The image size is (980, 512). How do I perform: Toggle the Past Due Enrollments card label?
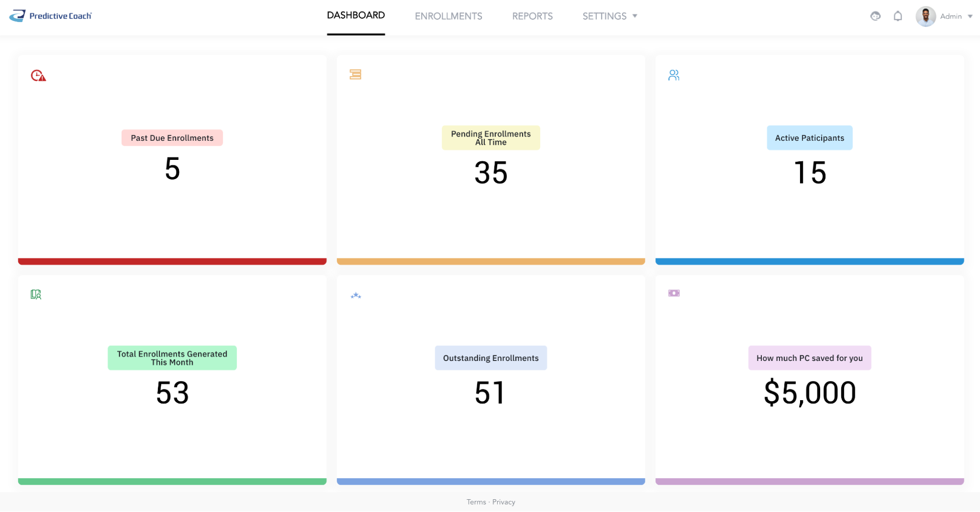[x=172, y=137]
